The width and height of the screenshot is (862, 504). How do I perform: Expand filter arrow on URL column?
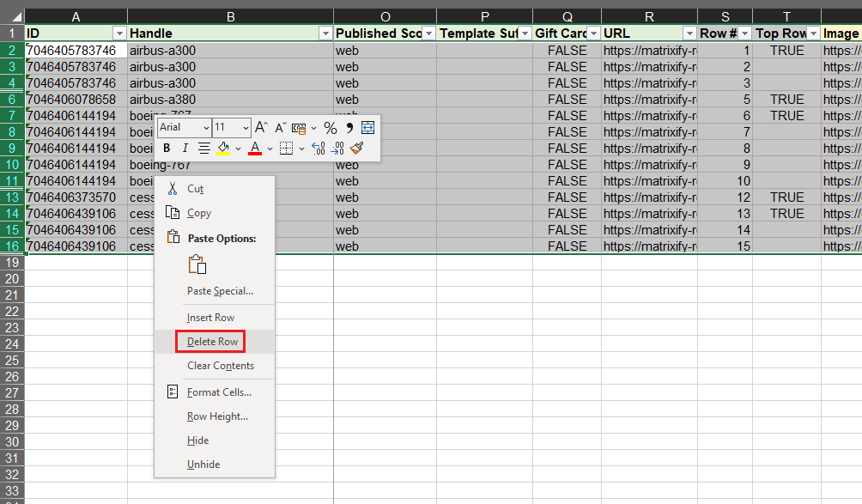(x=689, y=33)
